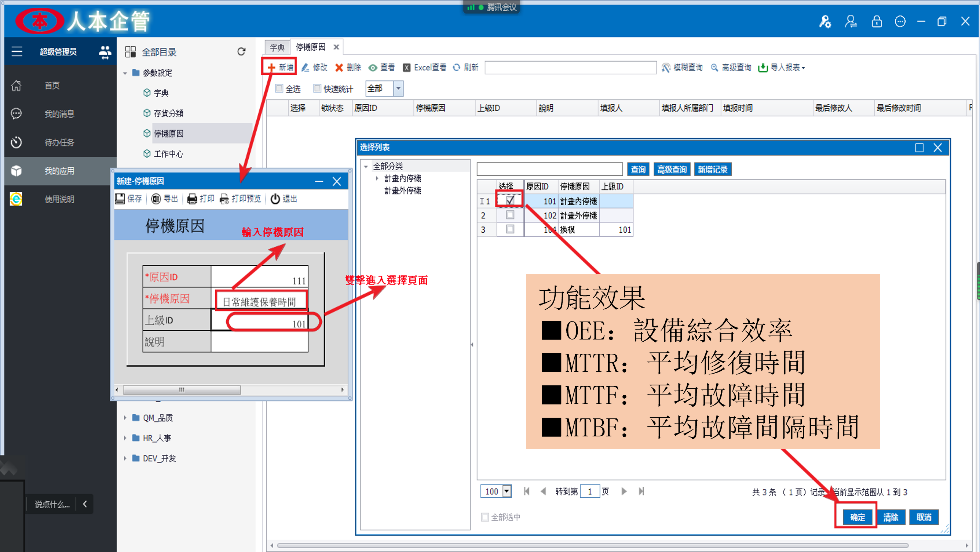Refresh the 全部目录 directory tree
The height and width of the screenshot is (552, 980).
coord(241,51)
